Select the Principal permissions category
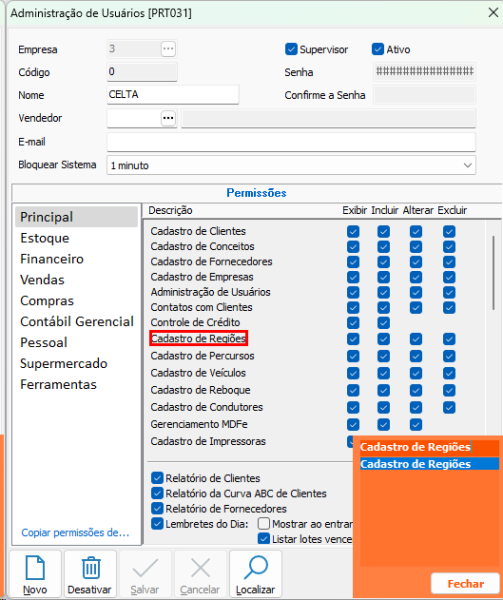503x600 pixels. click(77, 217)
